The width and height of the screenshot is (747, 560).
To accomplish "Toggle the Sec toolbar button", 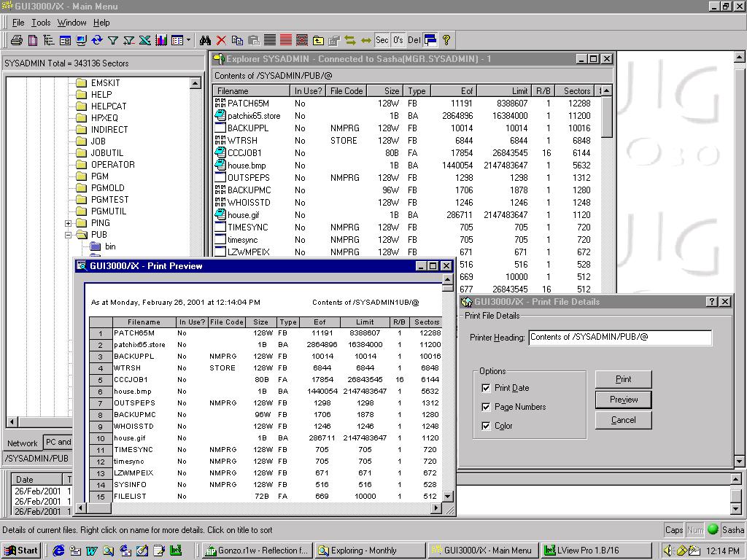I will coord(382,41).
